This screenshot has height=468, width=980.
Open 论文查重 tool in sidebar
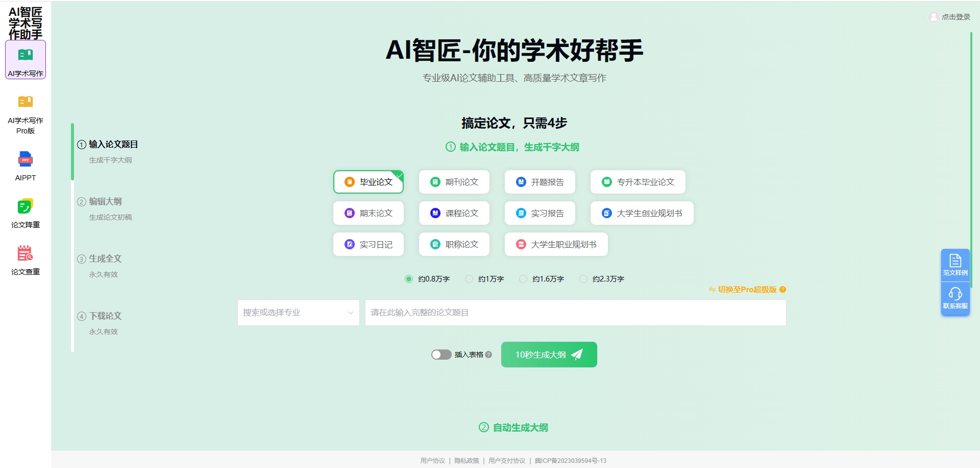click(26, 254)
